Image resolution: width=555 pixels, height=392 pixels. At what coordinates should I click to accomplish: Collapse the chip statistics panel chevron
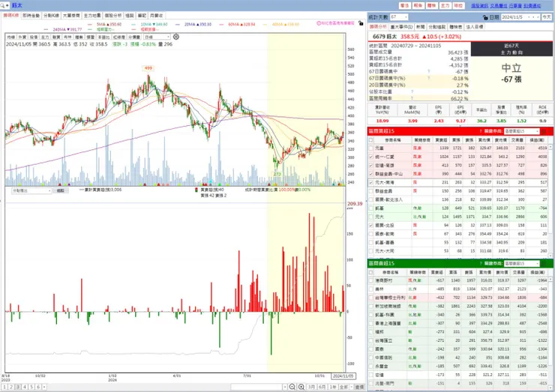tap(460, 102)
